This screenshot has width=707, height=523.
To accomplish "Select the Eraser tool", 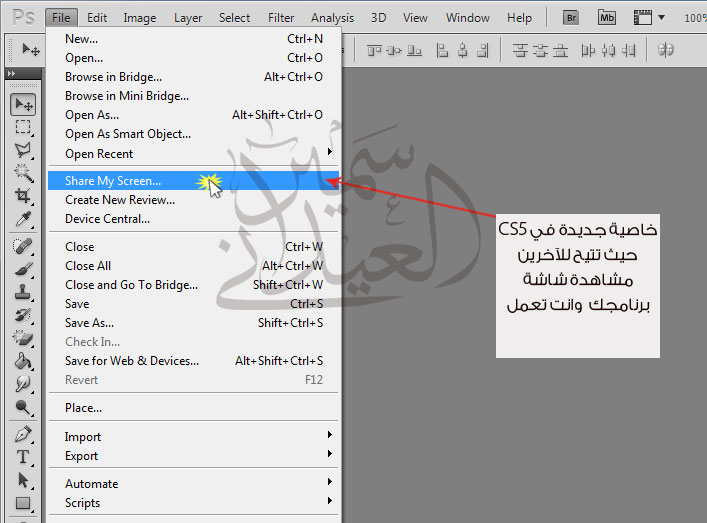I will (23, 338).
